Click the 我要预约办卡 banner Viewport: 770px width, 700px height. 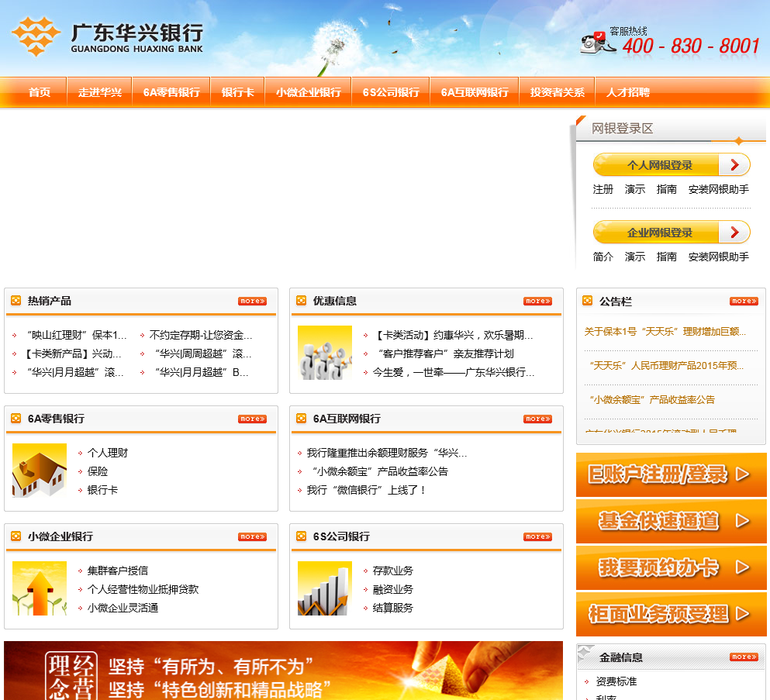pos(672,567)
